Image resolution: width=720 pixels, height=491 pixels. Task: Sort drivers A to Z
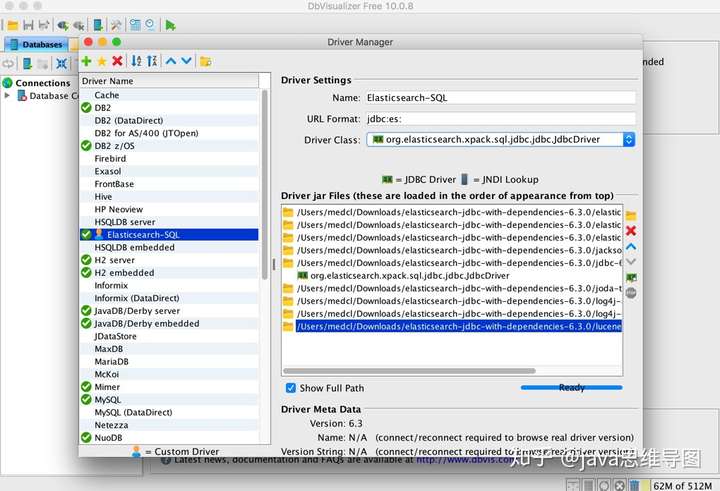(136, 61)
